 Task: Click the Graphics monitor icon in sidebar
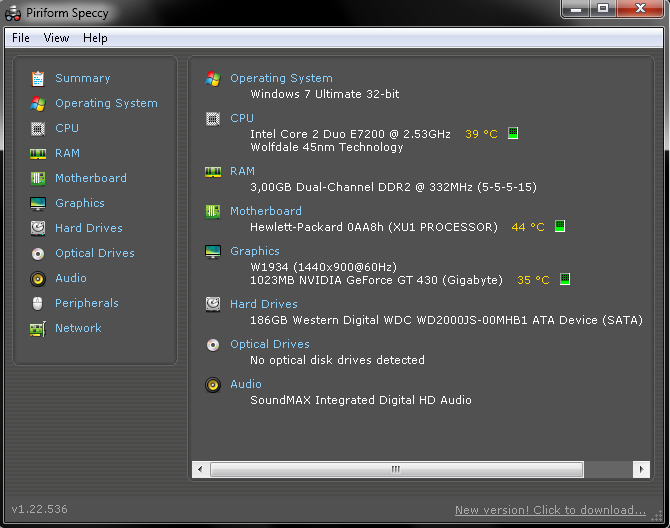pyautogui.click(x=38, y=204)
